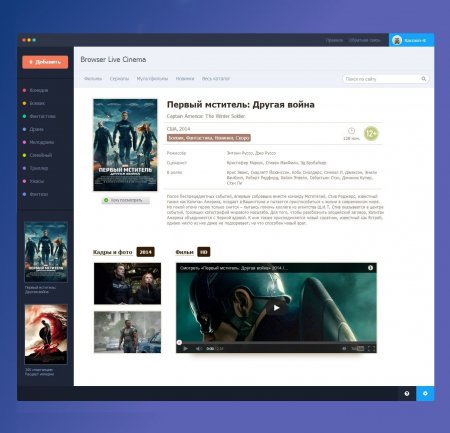Click the sidebar caption under the Первый мститель poster
The height and width of the screenshot is (433, 450).
[40, 289]
